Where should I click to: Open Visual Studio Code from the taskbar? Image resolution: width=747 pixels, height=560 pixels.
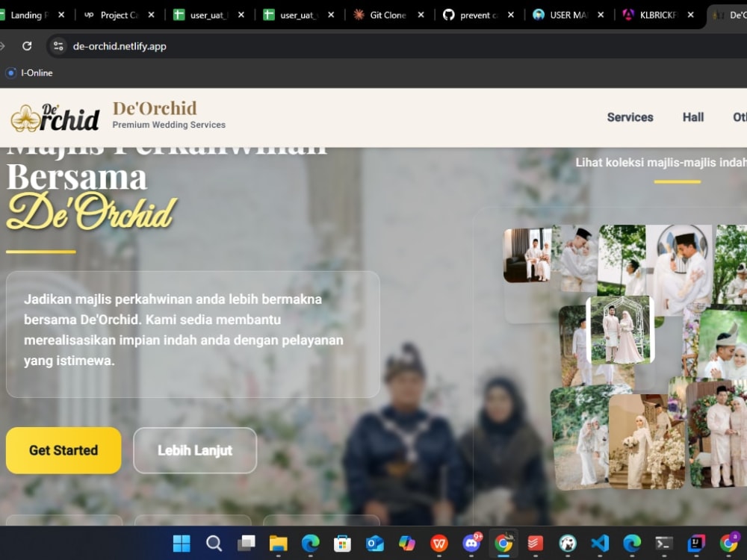pyautogui.click(x=600, y=543)
